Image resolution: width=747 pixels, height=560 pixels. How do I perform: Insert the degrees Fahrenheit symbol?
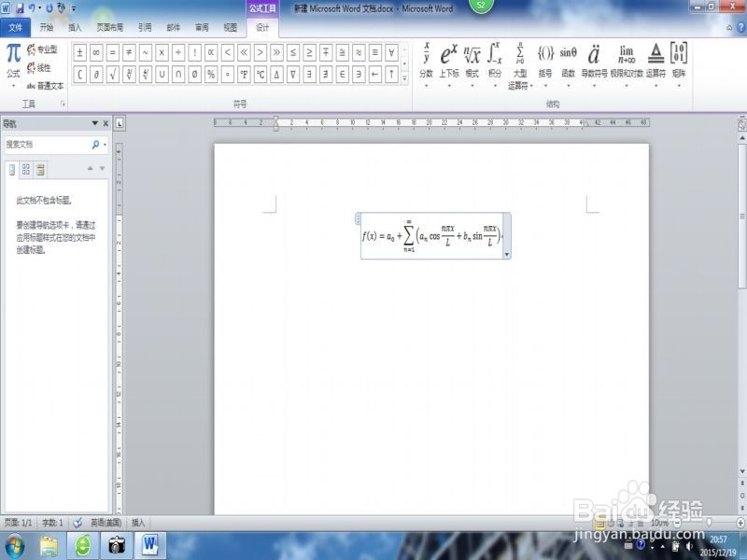point(244,75)
